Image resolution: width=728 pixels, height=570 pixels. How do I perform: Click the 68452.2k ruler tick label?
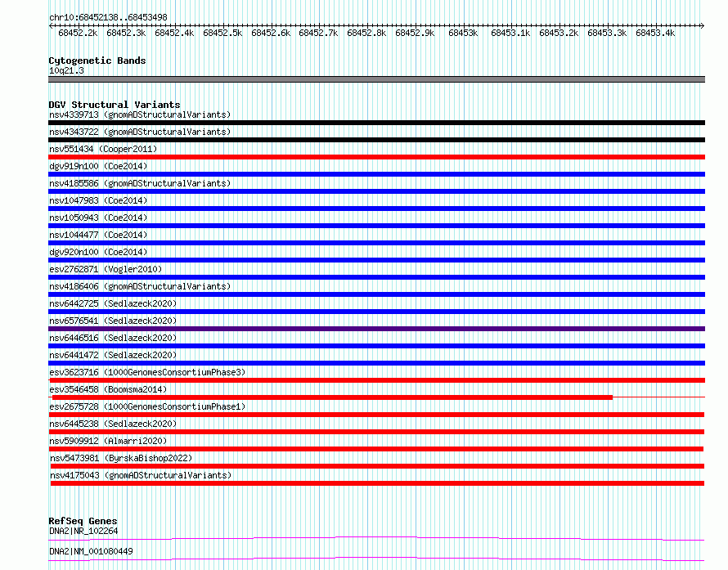pyautogui.click(x=78, y=33)
